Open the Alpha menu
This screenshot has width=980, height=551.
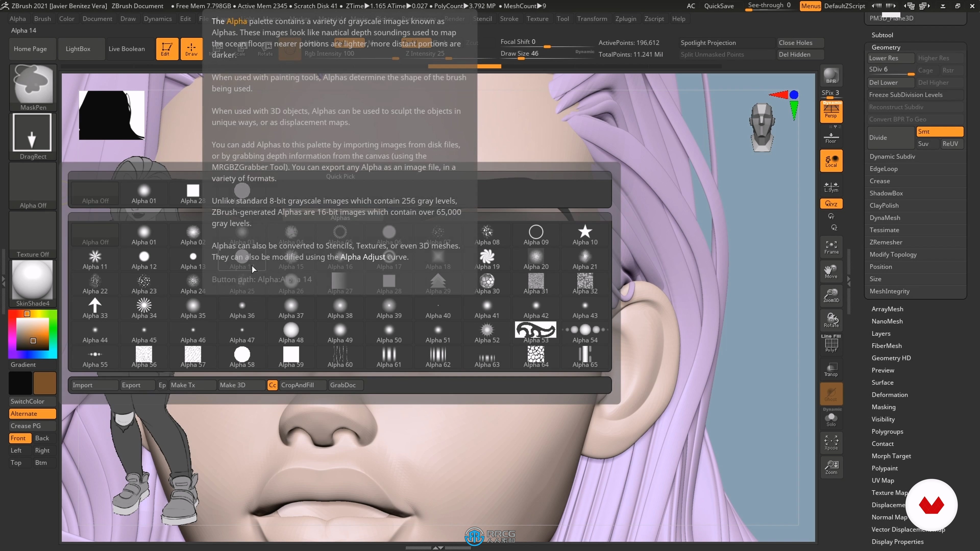coord(18,19)
